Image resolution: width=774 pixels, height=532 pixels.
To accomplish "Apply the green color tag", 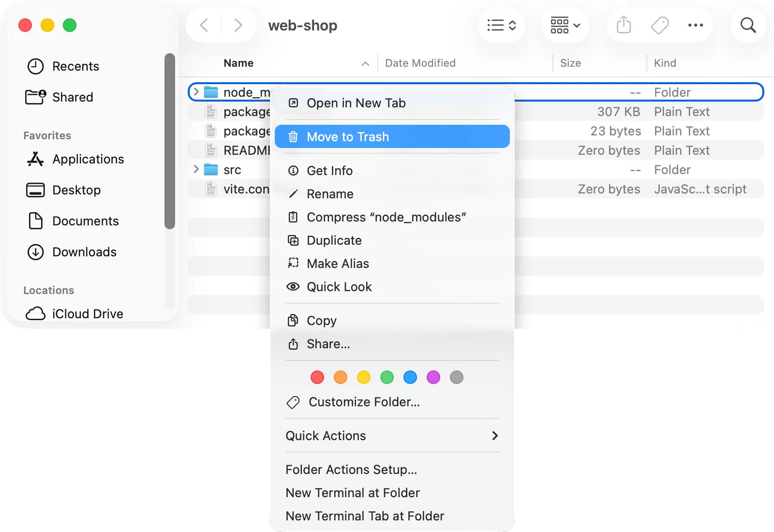I will [x=387, y=377].
